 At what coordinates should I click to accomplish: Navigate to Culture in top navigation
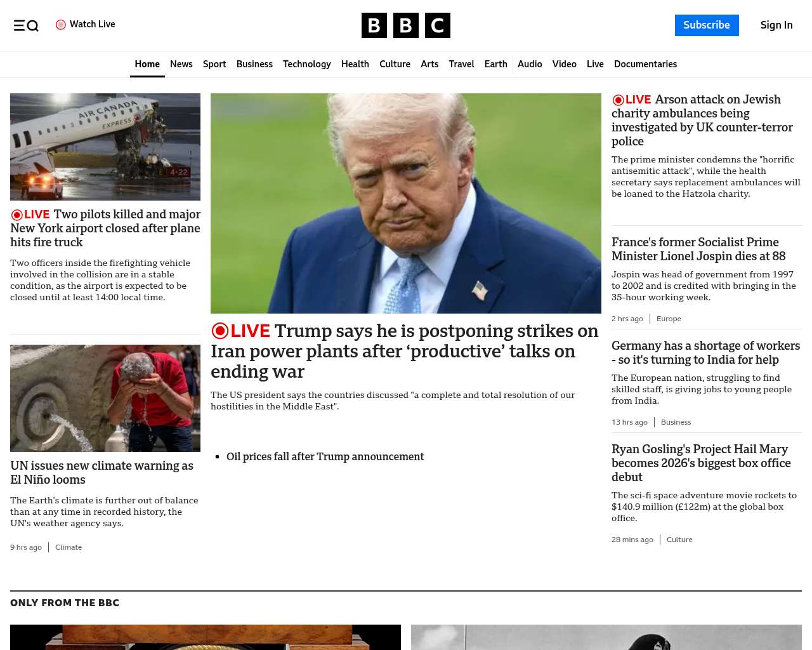click(x=395, y=64)
